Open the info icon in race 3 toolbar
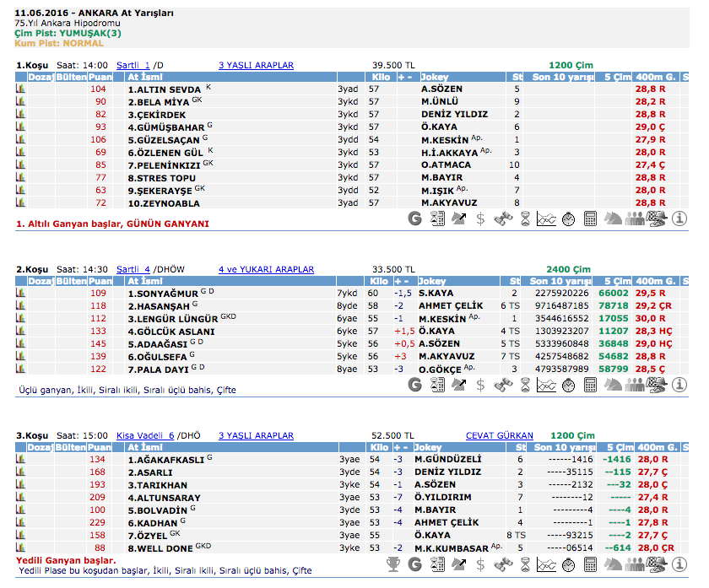The image size is (709, 588). [x=680, y=563]
